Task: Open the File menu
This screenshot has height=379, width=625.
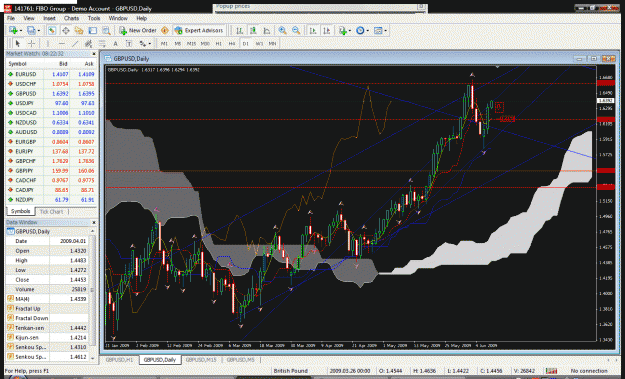Action: (x=11, y=18)
